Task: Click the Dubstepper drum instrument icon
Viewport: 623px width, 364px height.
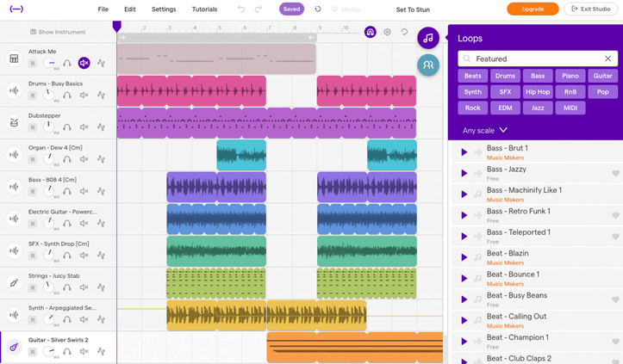Action: 14,122
